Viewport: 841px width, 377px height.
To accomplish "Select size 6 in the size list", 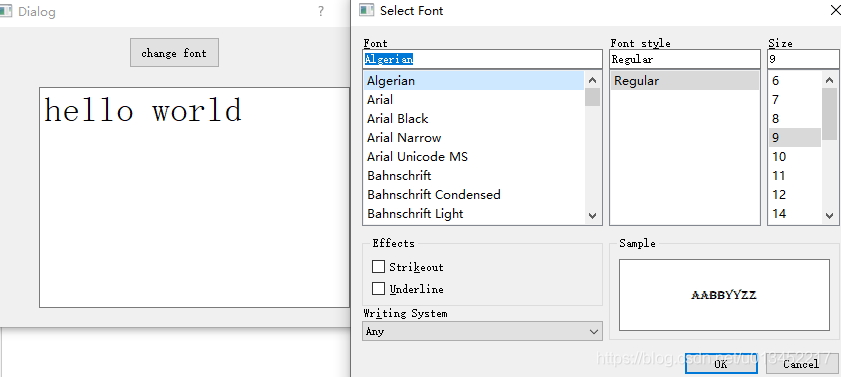I will coord(795,81).
